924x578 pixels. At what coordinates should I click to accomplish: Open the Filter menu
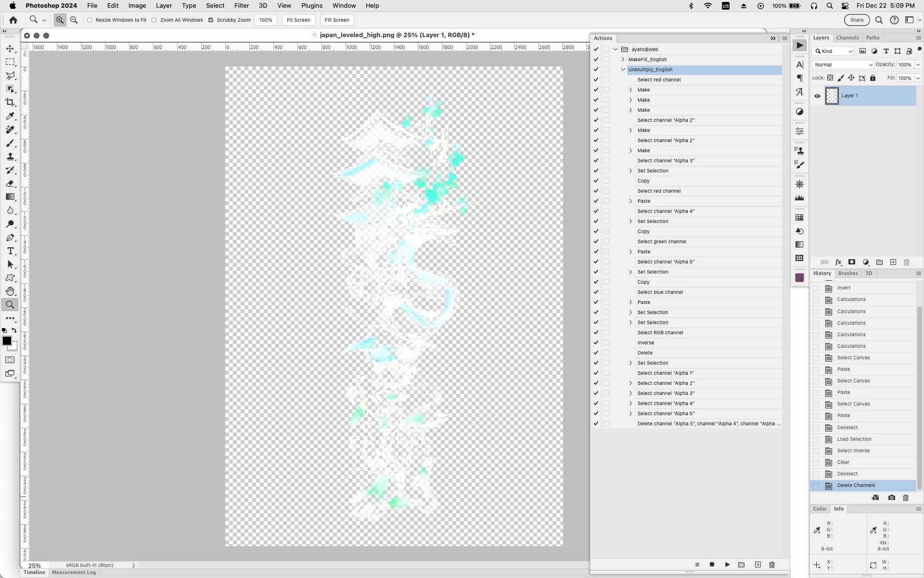tap(241, 6)
